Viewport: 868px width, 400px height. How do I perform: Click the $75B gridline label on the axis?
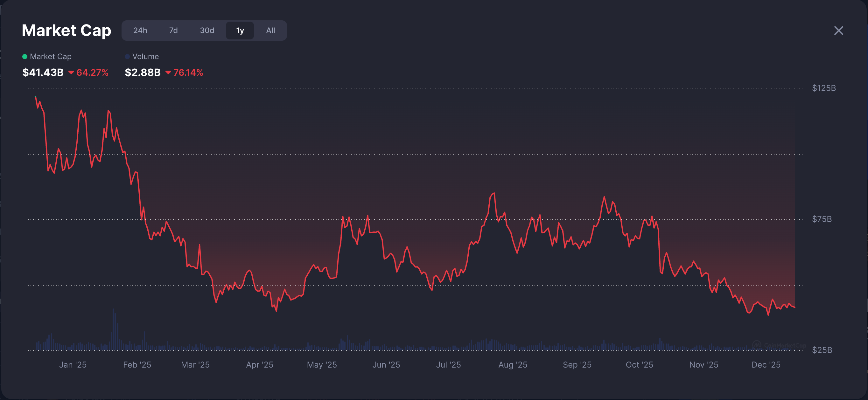pos(822,219)
